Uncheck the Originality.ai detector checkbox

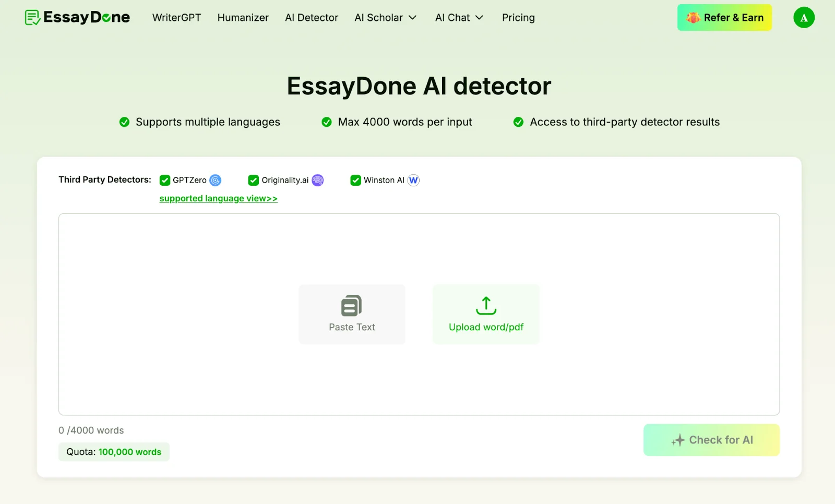tap(254, 180)
